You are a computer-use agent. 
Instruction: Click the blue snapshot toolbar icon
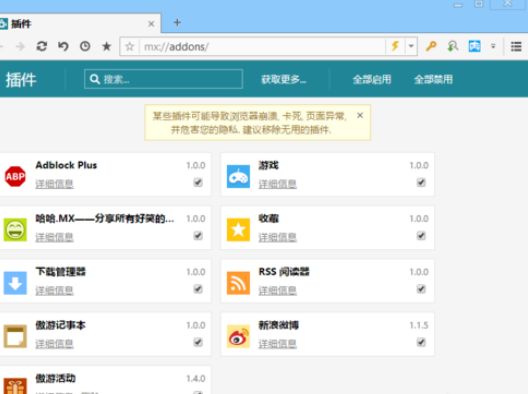coord(474,46)
